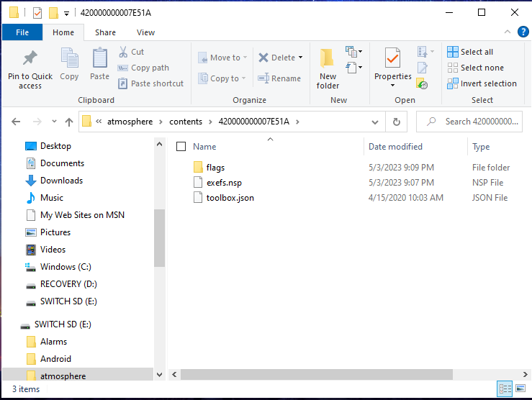Click contents in the address breadcrumb
Viewport: 532px width, 400px height.
click(x=186, y=122)
